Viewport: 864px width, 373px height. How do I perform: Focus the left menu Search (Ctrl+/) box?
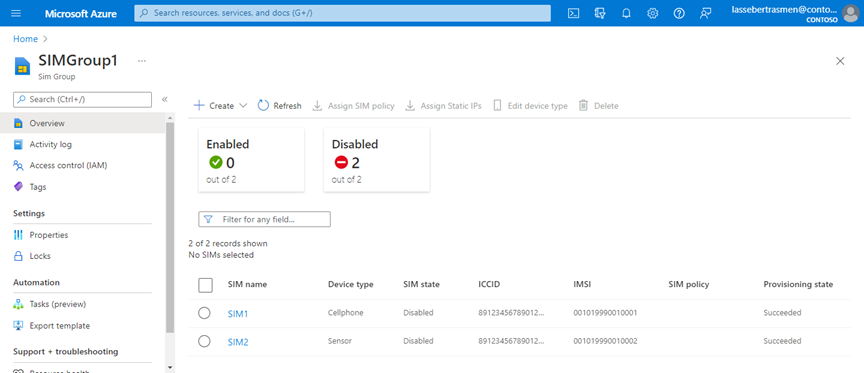[82, 99]
